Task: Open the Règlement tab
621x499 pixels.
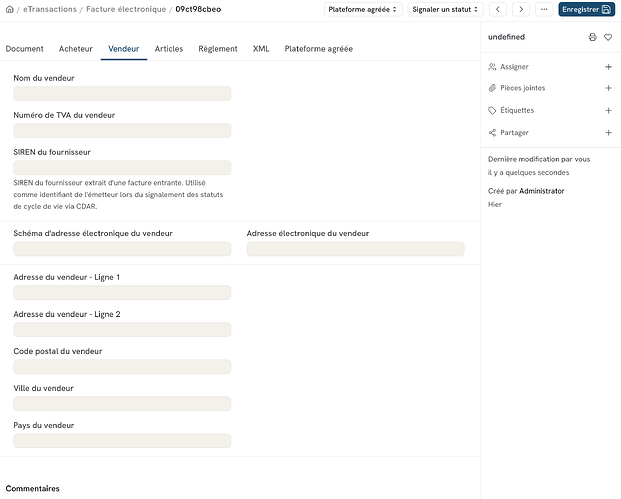Action: 218,49
